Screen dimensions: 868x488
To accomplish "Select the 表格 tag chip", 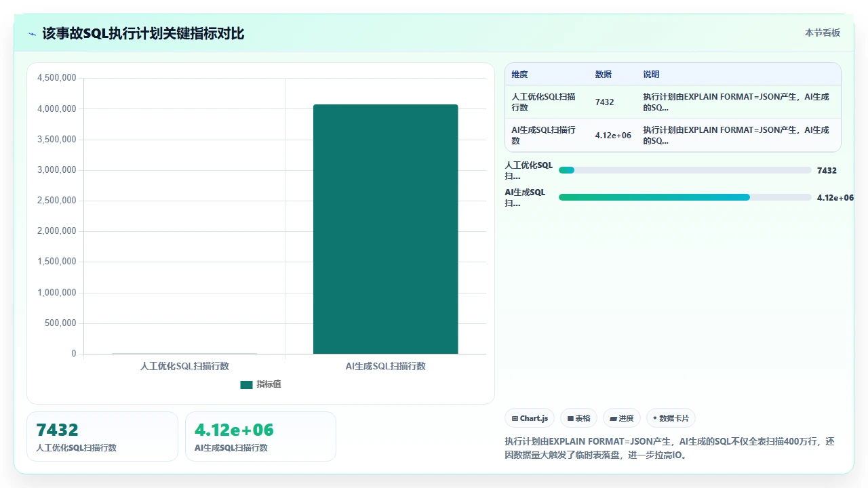I will pyautogui.click(x=578, y=418).
